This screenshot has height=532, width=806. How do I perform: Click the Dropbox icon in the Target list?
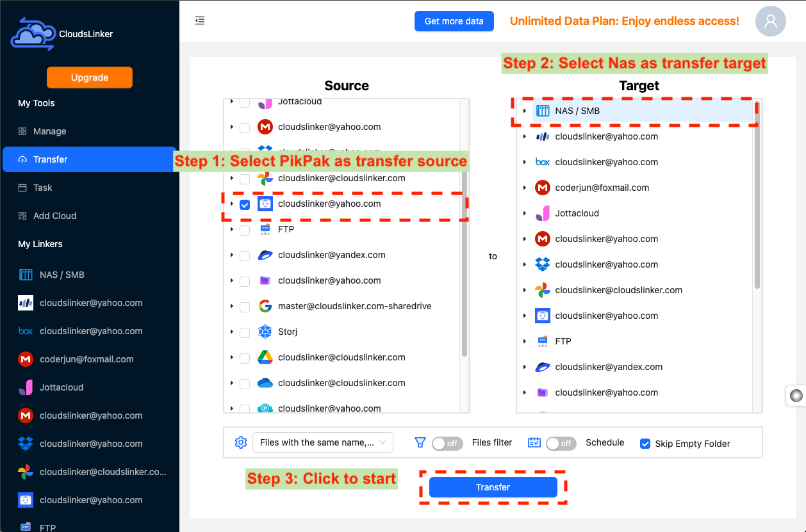543,264
